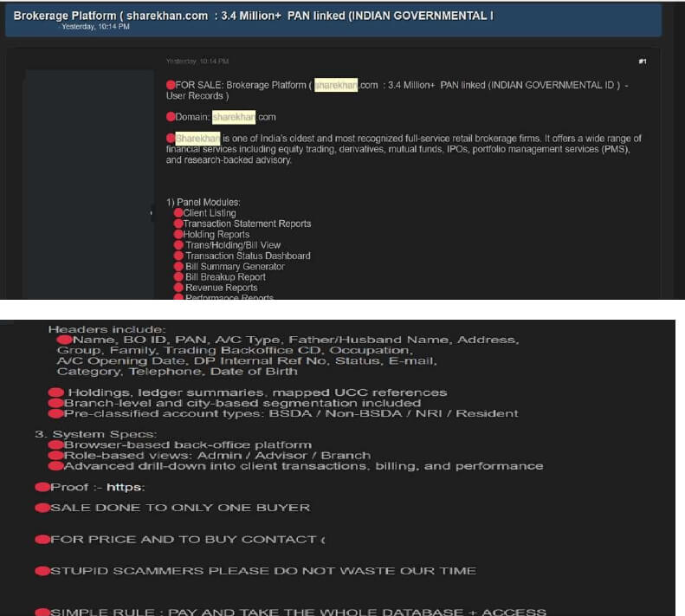Click the '3. System Specs:' heading
The height and width of the screenshot is (616, 685).
(95, 434)
